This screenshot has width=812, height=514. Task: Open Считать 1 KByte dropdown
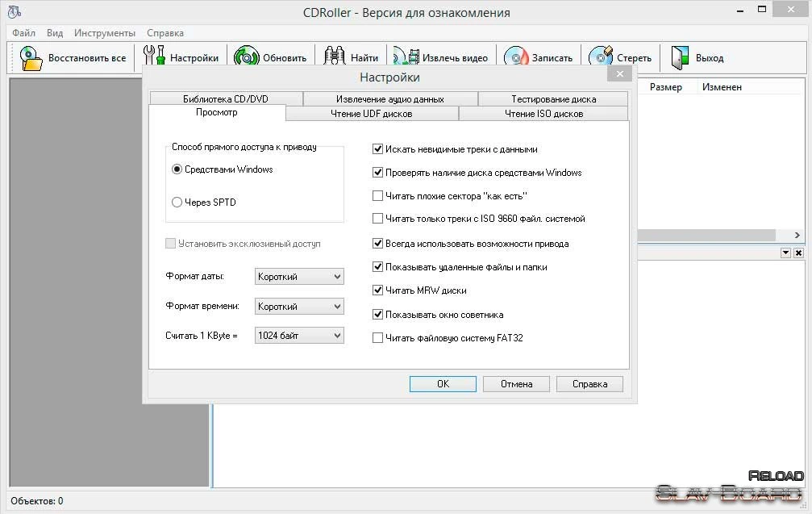[299, 336]
